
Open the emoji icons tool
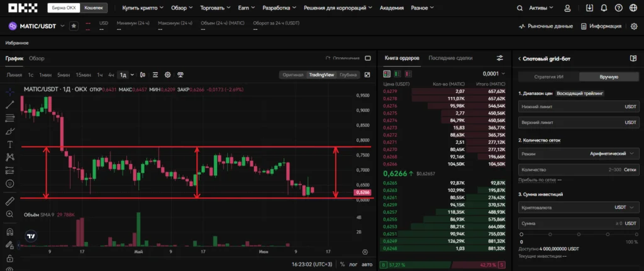10,184
